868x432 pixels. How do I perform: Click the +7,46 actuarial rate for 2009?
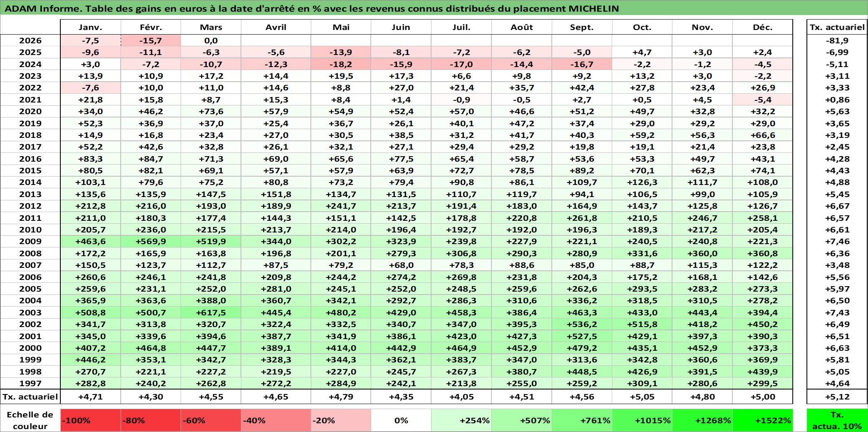point(837,241)
